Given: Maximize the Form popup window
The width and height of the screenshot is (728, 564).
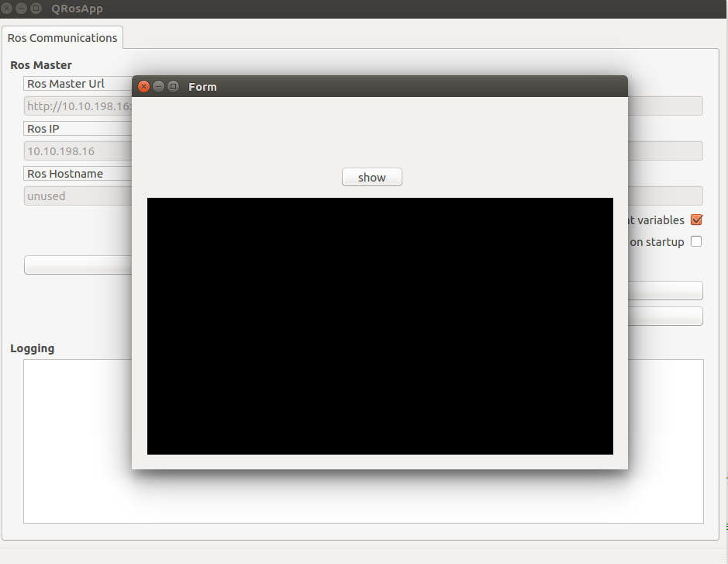Looking at the screenshot, I should point(173,86).
